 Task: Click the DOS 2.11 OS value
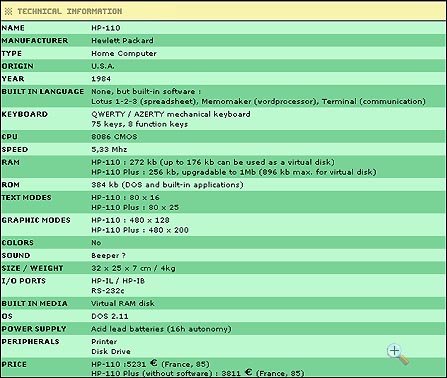(110, 316)
